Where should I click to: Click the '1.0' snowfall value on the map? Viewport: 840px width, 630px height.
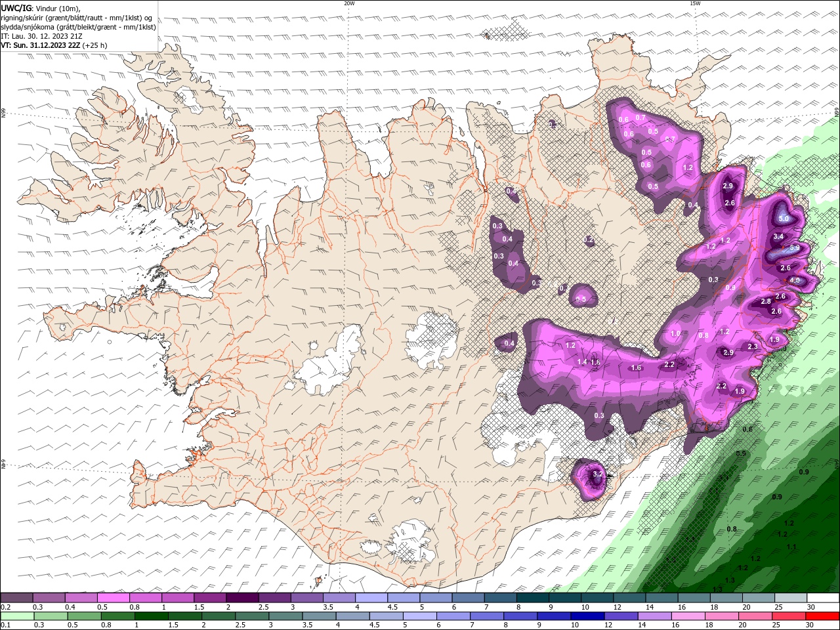pos(675,333)
